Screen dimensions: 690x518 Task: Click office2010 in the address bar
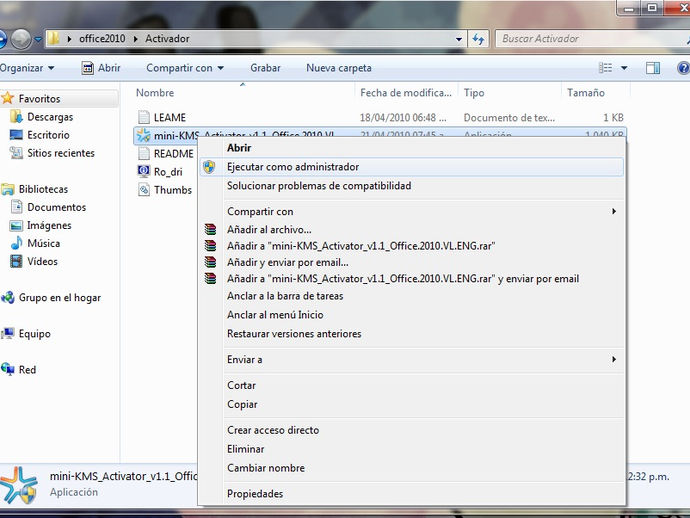point(102,39)
